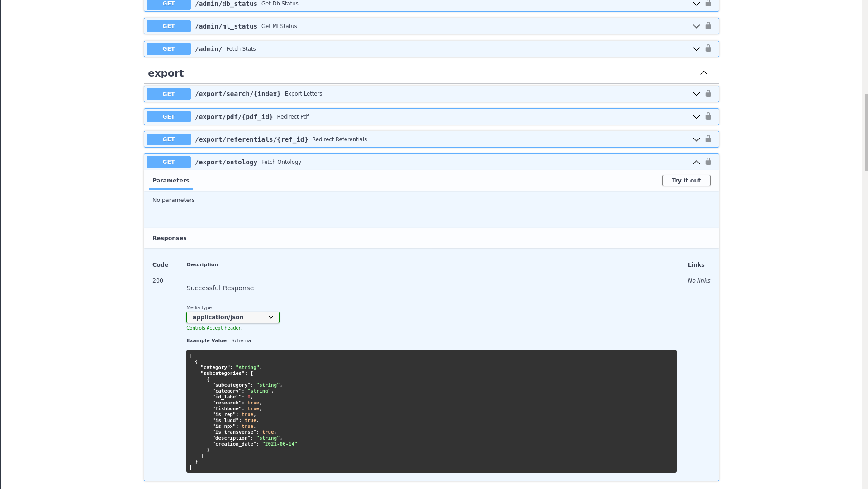Click the /export/pdf/{pdf_id} path
This screenshot has height=489, width=868.
pos(234,117)
